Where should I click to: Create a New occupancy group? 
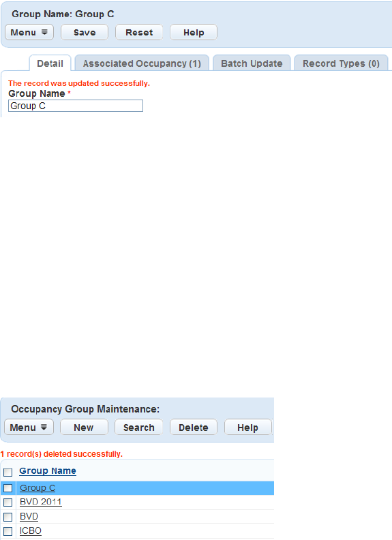[84, 427]
